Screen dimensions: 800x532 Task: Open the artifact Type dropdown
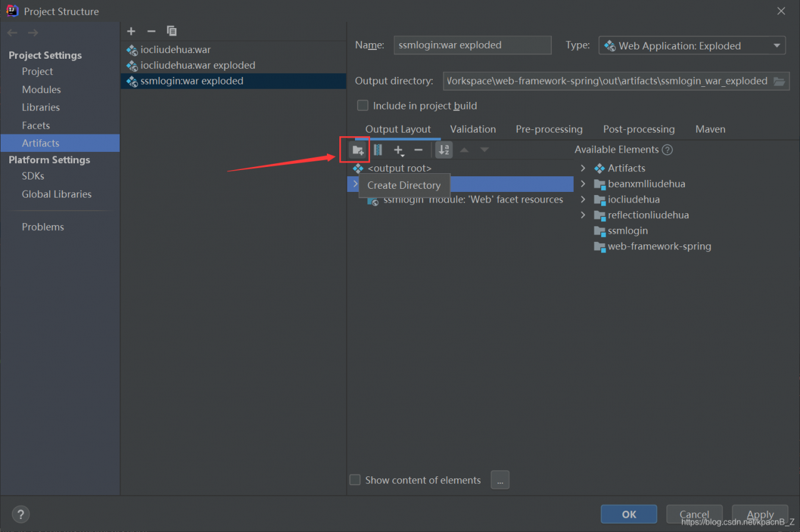click(x=692, y=46)
